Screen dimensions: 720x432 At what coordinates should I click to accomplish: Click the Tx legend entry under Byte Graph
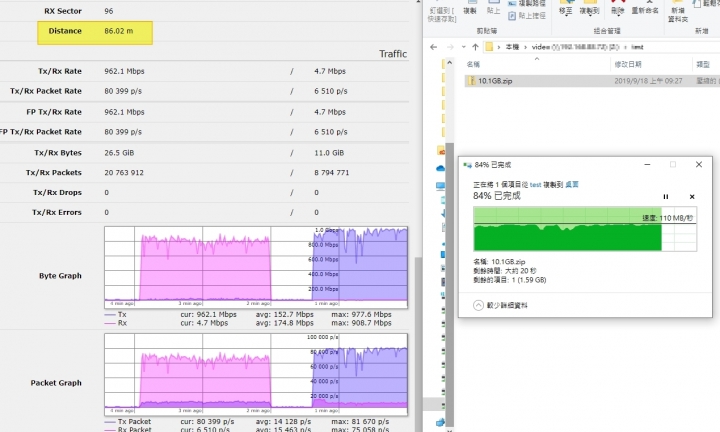coord(116,314)
